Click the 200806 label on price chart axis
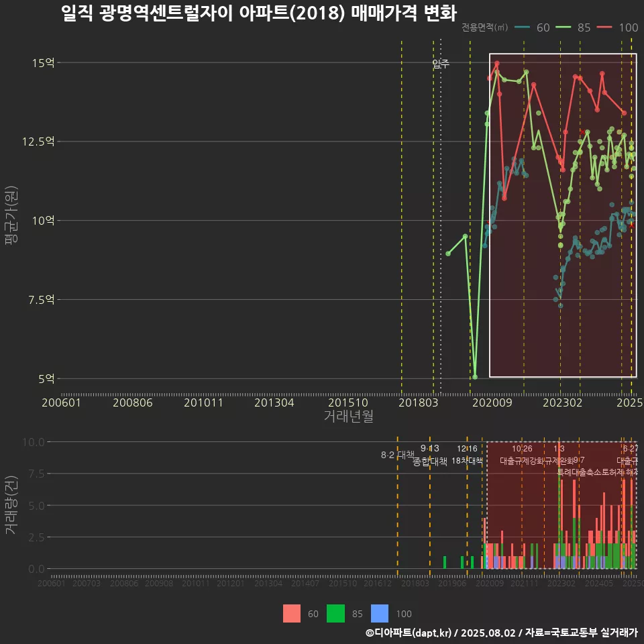Viewport: 644px width, 644px height. tap(133, 402)
